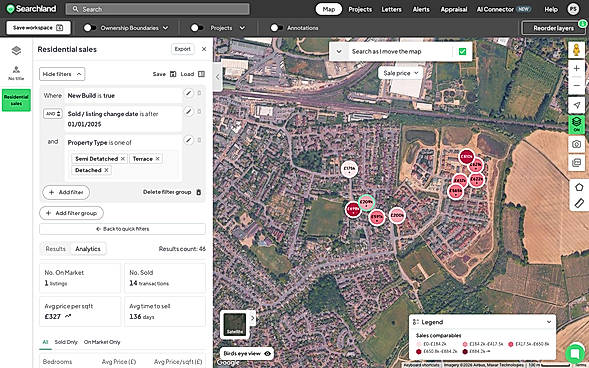Image resolution: width=589 pixels, height=368 pixels.
Task: Open Appraisal in top navigation
Action: (x=454, y=9)
